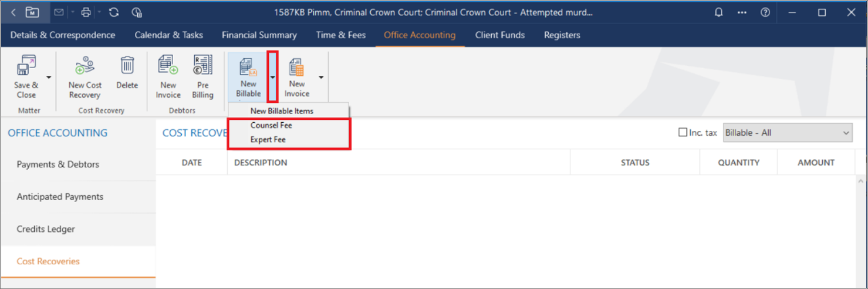Open the Time & Fees tab

(340, 35)
